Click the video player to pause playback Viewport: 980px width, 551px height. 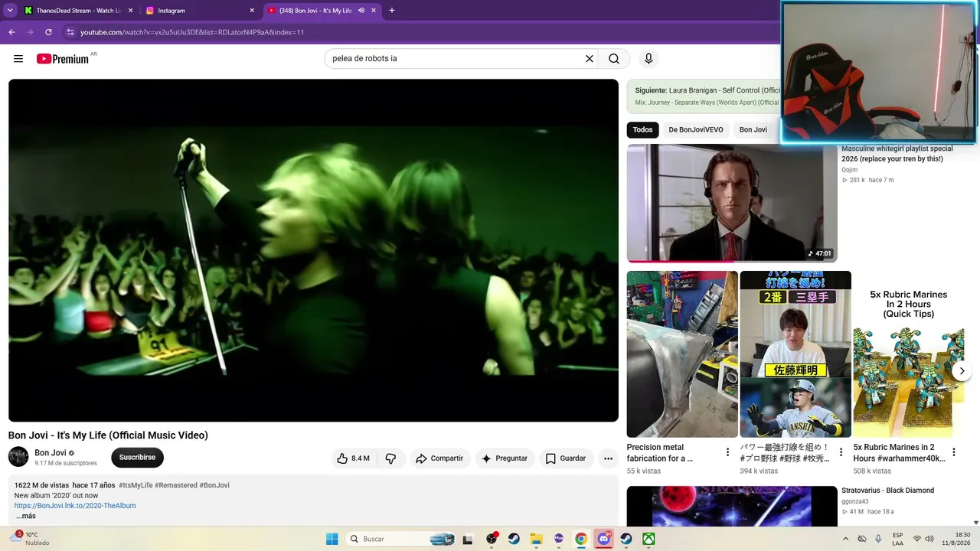point(313,250)
